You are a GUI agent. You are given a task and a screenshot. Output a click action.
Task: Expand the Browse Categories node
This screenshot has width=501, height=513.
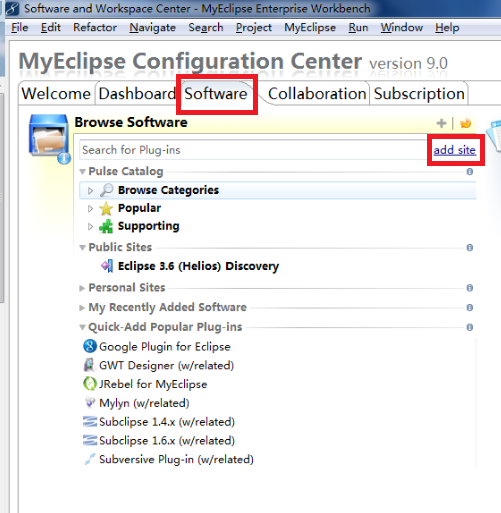(x=90, y=190)
